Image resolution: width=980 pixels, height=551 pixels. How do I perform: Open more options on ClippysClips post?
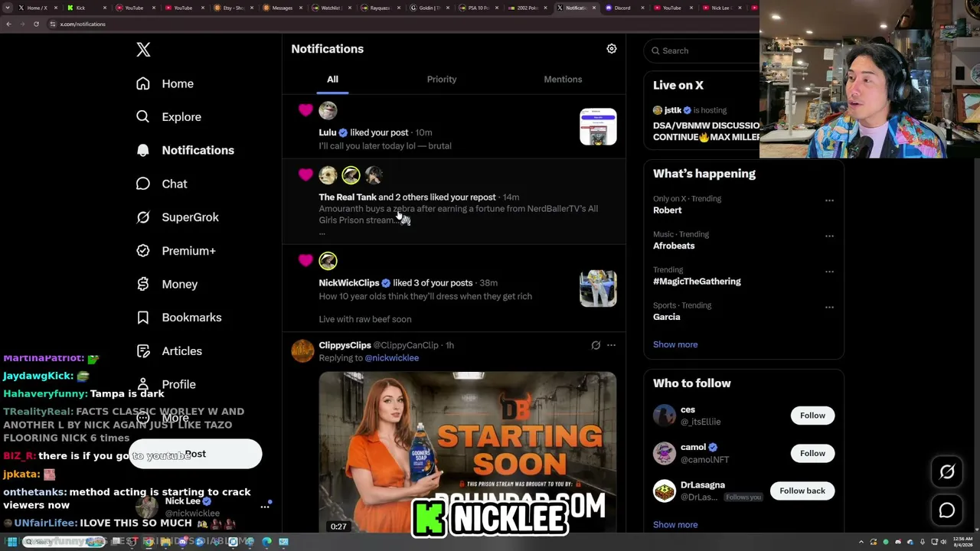(611, 345)
